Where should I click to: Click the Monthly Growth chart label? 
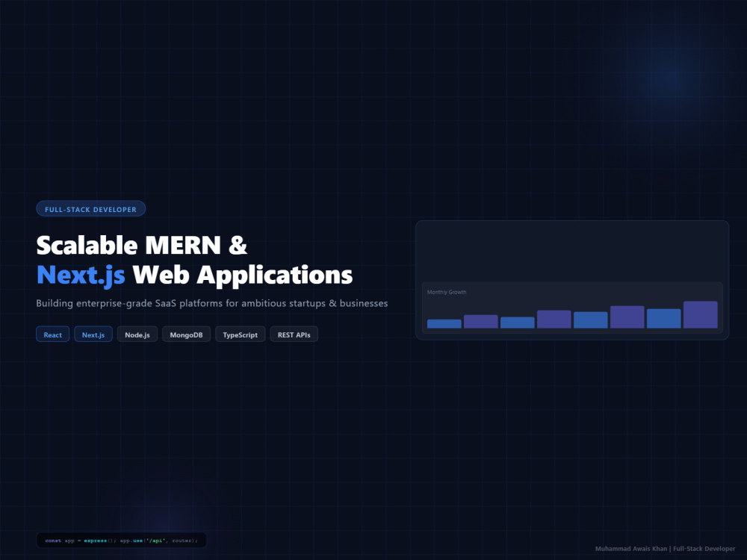tap(447, 292)
